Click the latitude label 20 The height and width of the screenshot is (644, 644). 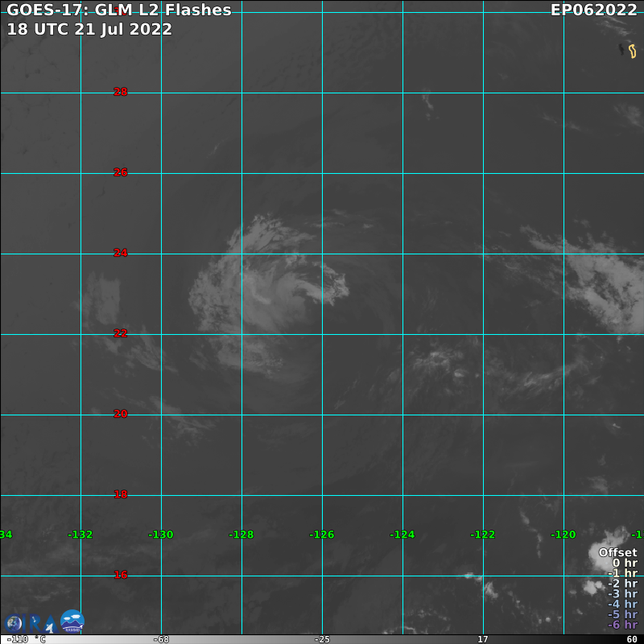(x=120, y=414)
